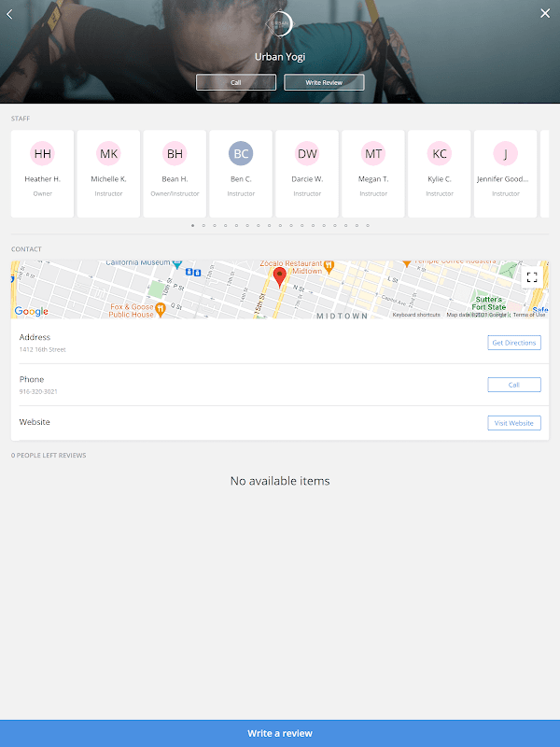Select the MT avatar for Megan T.
This screenshot has width=560, height=747.
coord(373,153)
